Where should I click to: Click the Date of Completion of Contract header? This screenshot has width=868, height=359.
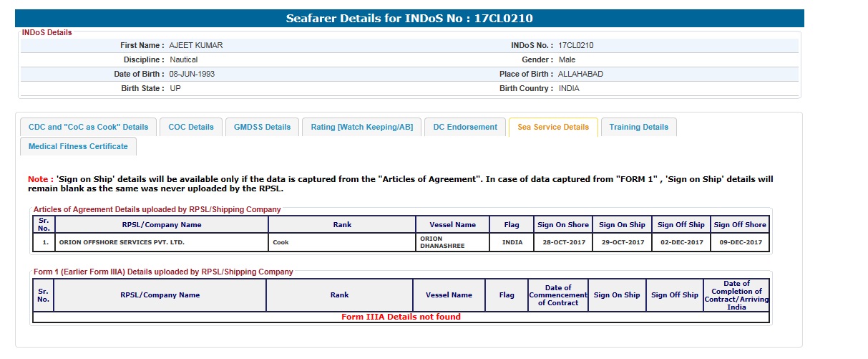pos(736,295)
